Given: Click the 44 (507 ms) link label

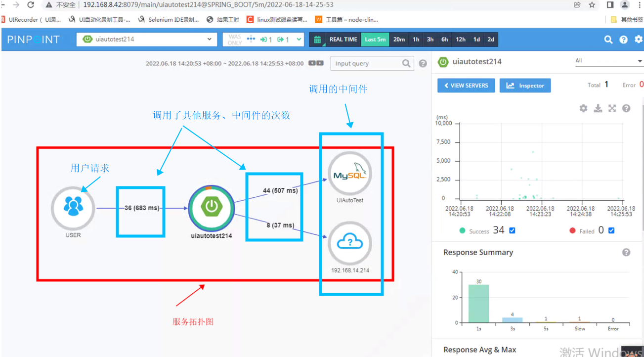Looking at the screenshot, I should (x=280, y=190).
